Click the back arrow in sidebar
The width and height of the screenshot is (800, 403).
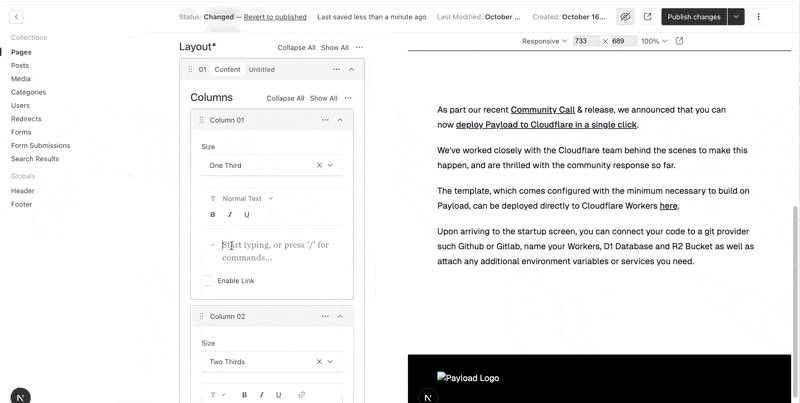pos(17,17)
